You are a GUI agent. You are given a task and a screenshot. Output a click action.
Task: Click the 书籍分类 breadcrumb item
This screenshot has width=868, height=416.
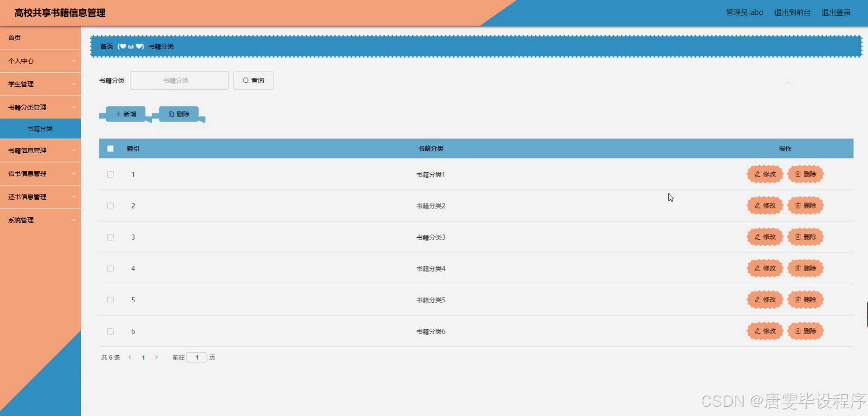(x=161, y=46)
